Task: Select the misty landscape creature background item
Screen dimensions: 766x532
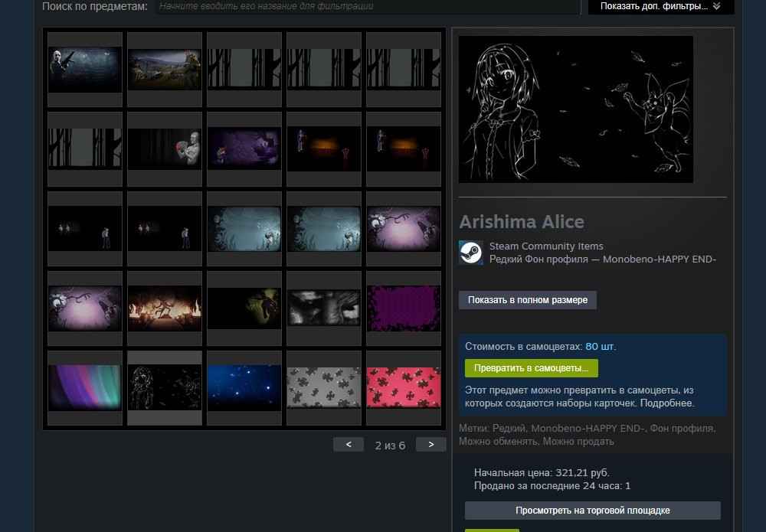Action: 165,70
